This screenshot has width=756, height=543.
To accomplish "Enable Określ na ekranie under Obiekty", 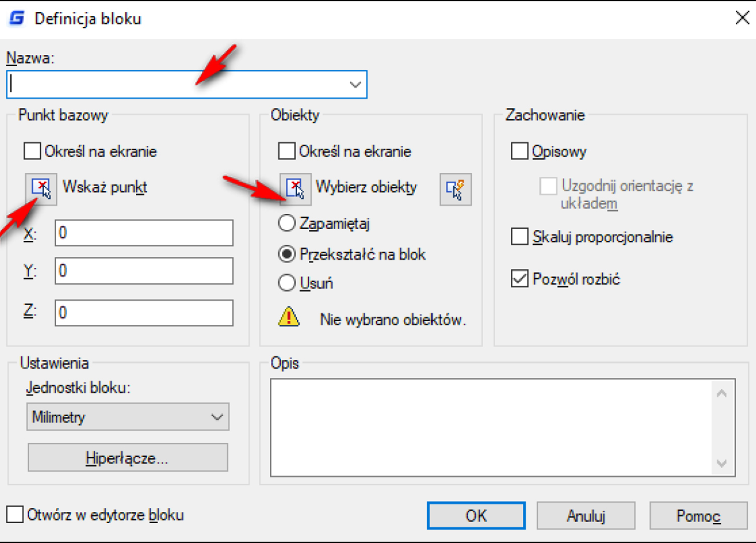I will (287, 151).
